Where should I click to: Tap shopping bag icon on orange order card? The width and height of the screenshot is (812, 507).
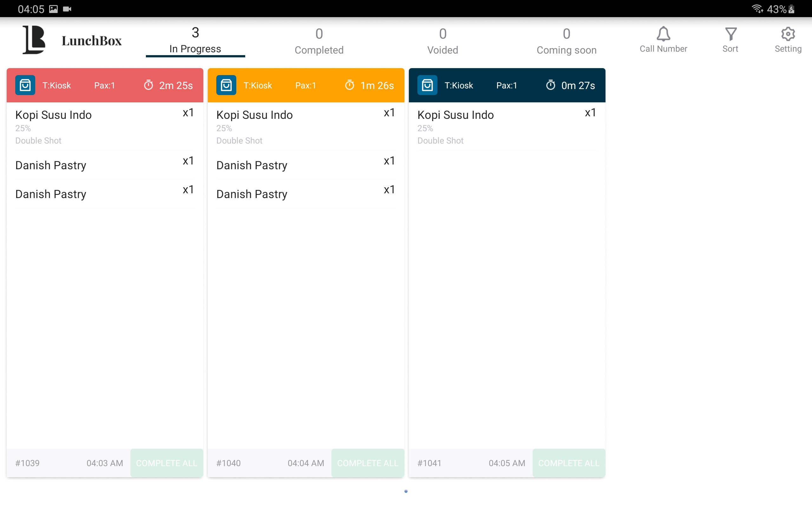point(226,85)
